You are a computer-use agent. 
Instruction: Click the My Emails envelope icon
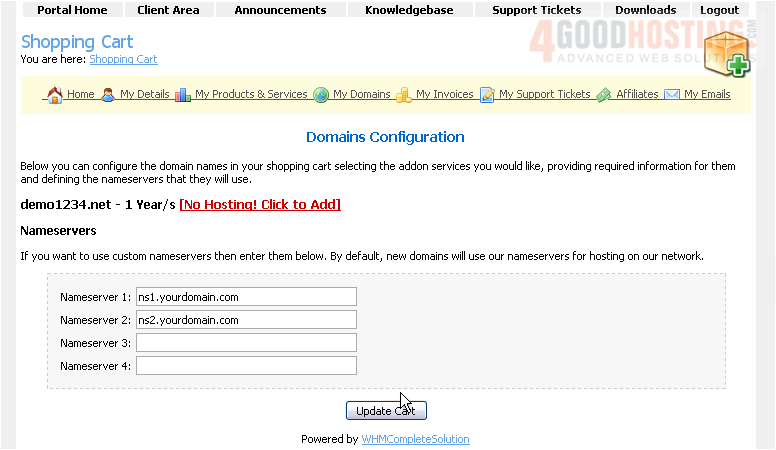(672, 95)
